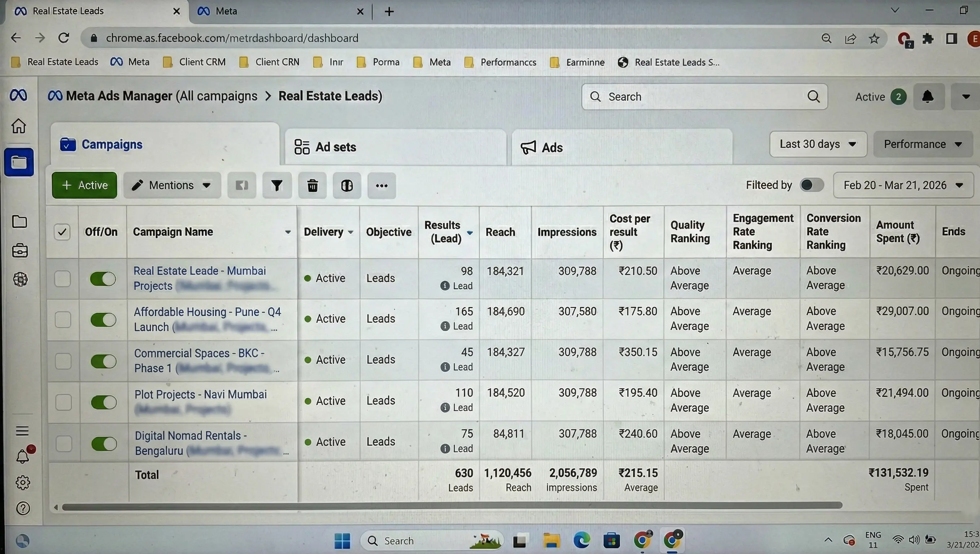Open the settings gear in left sidebar
This screenshot has height=554, width=980.
coord(23,483)
